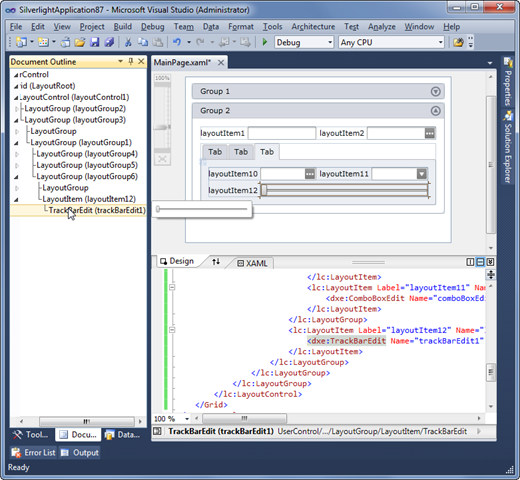Click the Cut scissors icon
520x480 pixels.
(128, 42)
